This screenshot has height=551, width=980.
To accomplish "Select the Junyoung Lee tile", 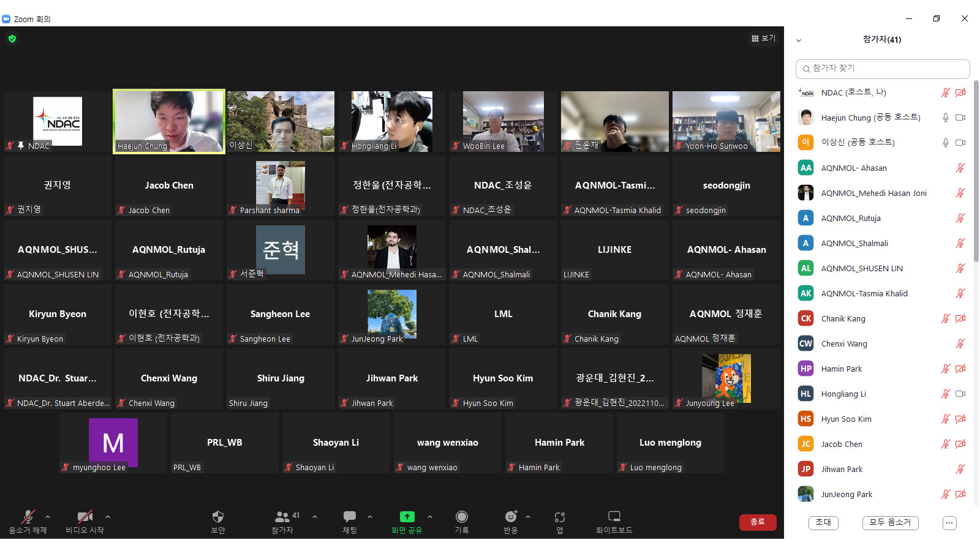I will [x=726, y=378].
